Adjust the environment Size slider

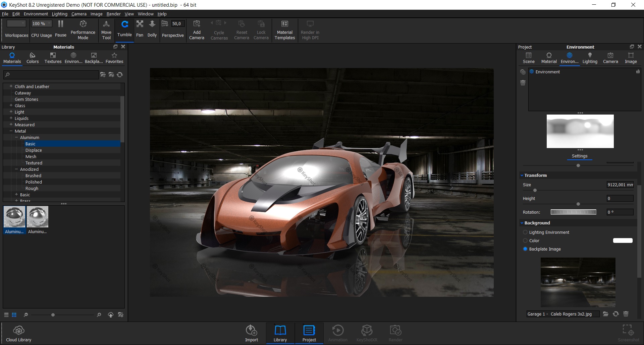point(535,190)
